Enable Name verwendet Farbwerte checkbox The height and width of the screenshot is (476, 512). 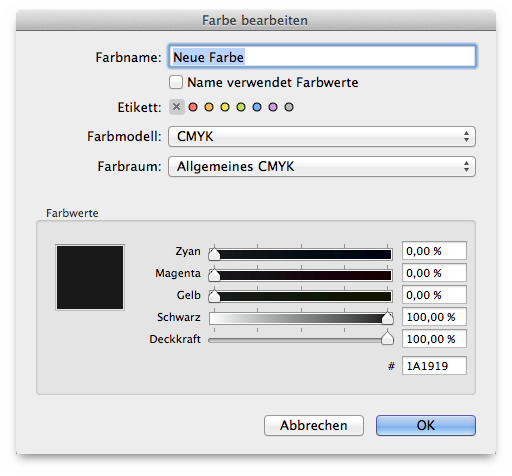click(x=176, y=82)
